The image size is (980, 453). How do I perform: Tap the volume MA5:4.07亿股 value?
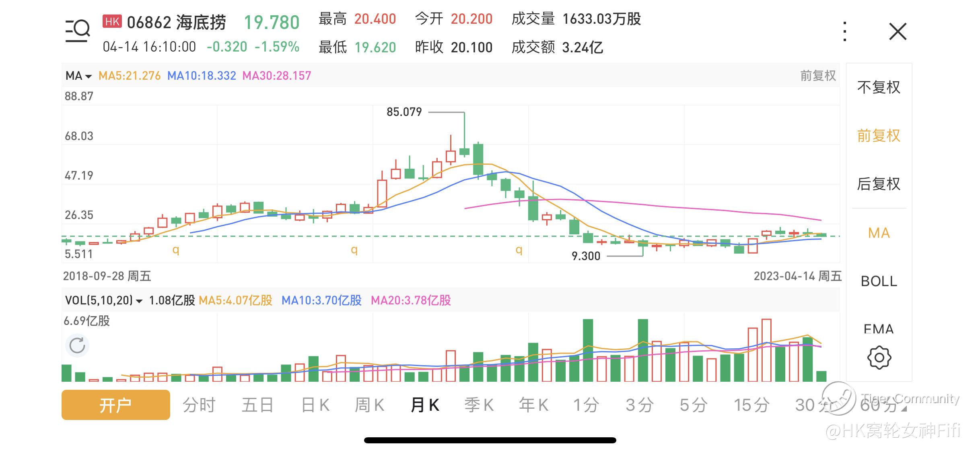click(x=236, y=300)
